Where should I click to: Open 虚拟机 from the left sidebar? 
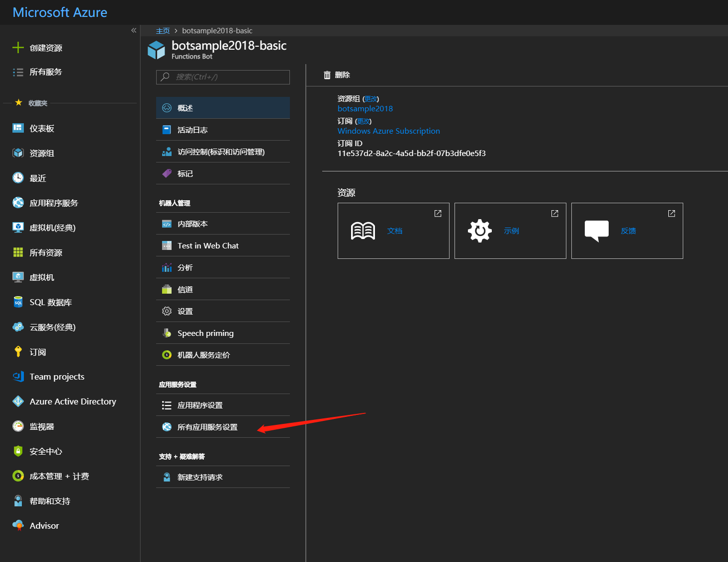coord(42,277)
